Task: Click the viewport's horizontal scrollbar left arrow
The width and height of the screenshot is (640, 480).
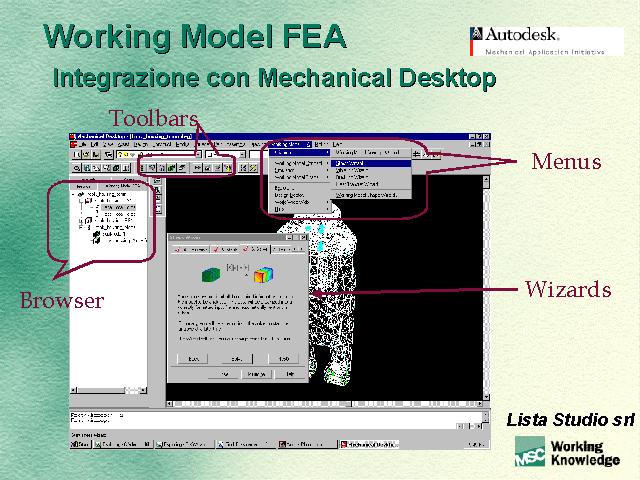Action: pyautogui.click(x=169, y=404)
